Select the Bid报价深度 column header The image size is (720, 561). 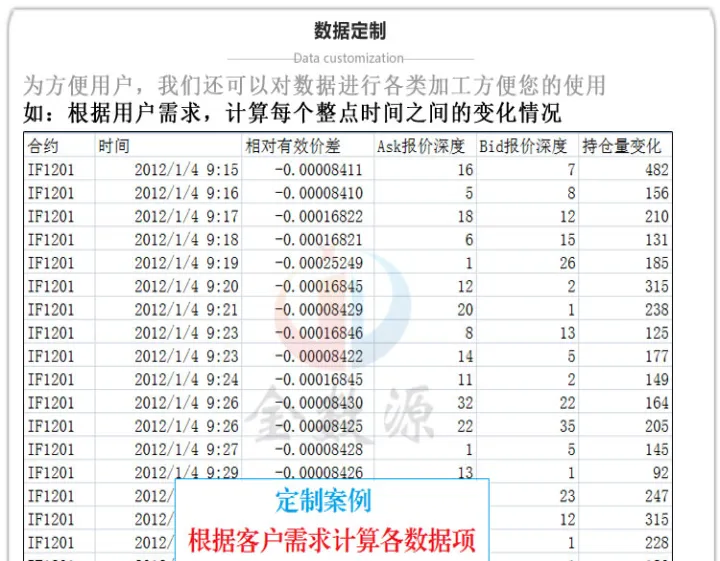(x=523, y=146)
